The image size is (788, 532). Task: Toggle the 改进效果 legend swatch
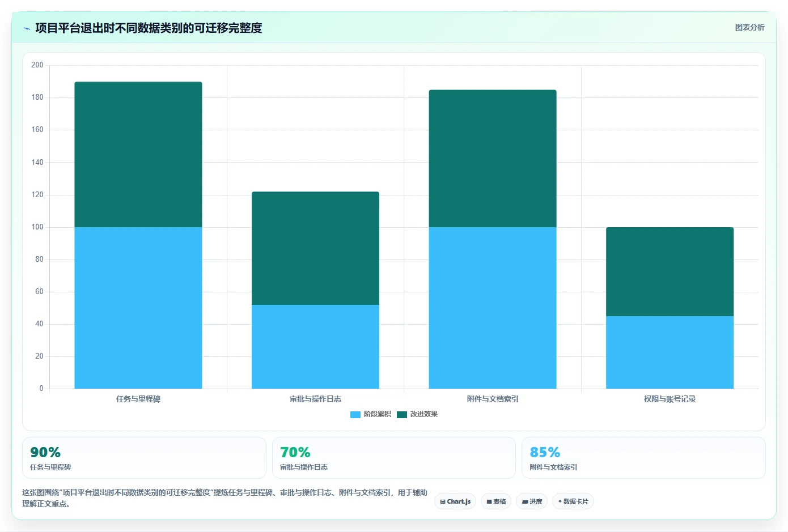(x=402, y=415)
